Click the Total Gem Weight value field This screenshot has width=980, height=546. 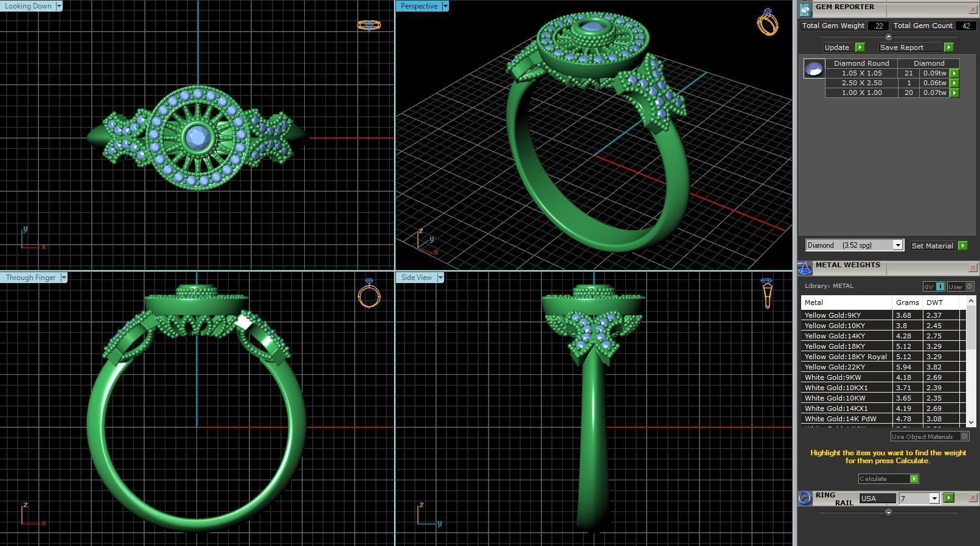[x=878, y=26]
